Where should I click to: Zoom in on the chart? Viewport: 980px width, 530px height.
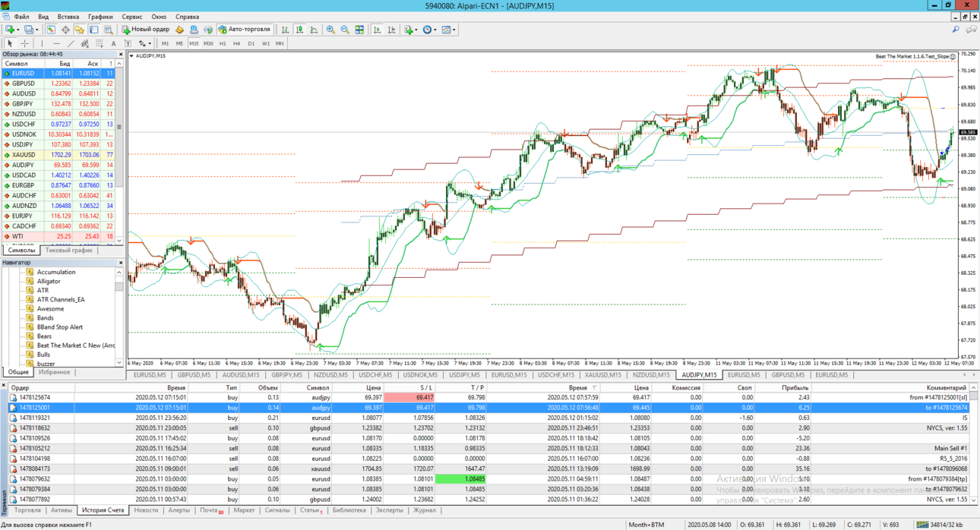(330, 30)
